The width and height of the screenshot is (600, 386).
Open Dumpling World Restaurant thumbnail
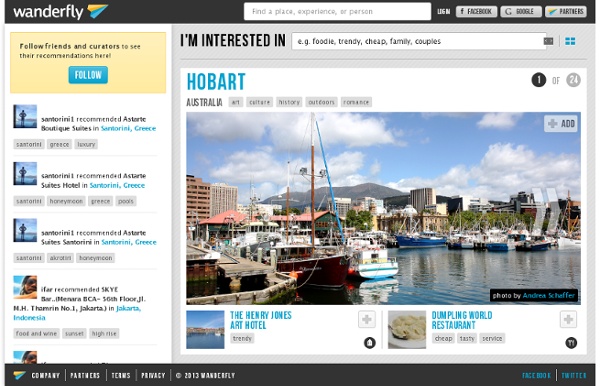click(407, 329)
